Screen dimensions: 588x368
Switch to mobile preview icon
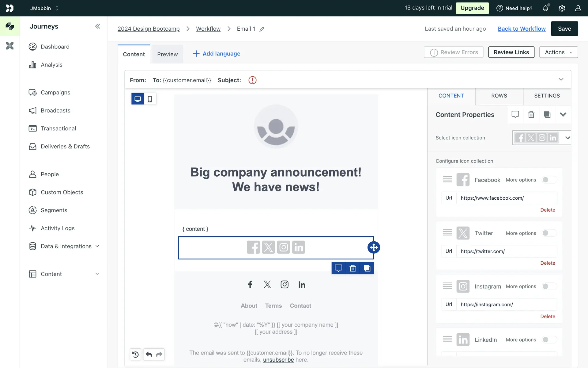150,99
